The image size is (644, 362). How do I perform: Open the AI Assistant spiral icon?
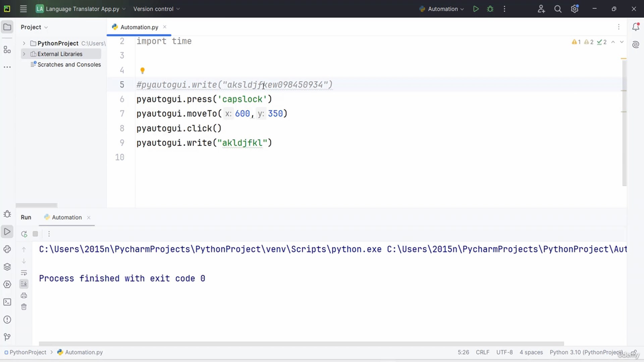636,45
